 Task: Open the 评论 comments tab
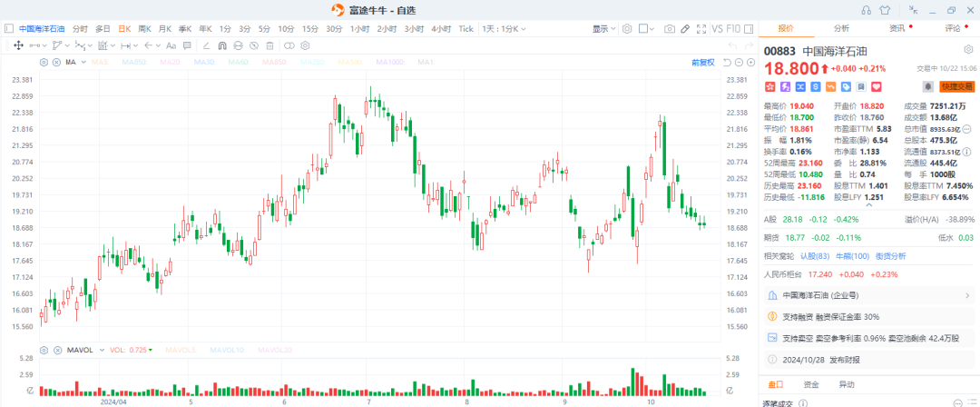952,28
